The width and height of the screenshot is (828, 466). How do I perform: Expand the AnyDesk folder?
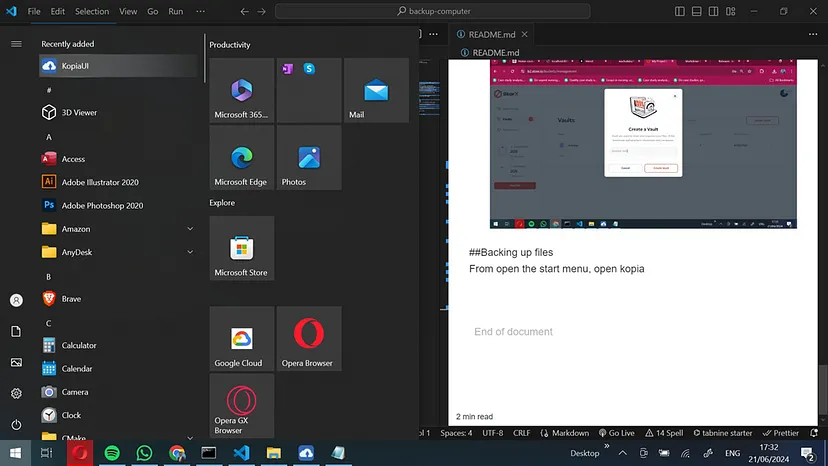click(x=190, y=252)
